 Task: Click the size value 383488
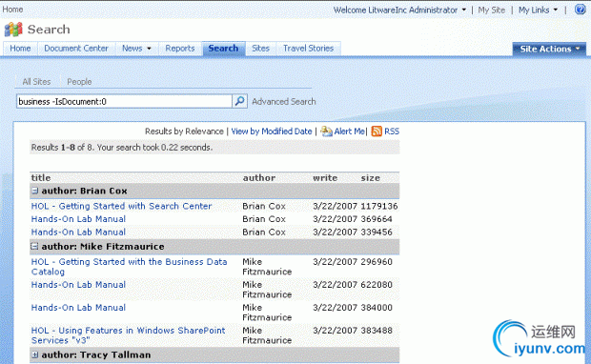coord(377,330)
